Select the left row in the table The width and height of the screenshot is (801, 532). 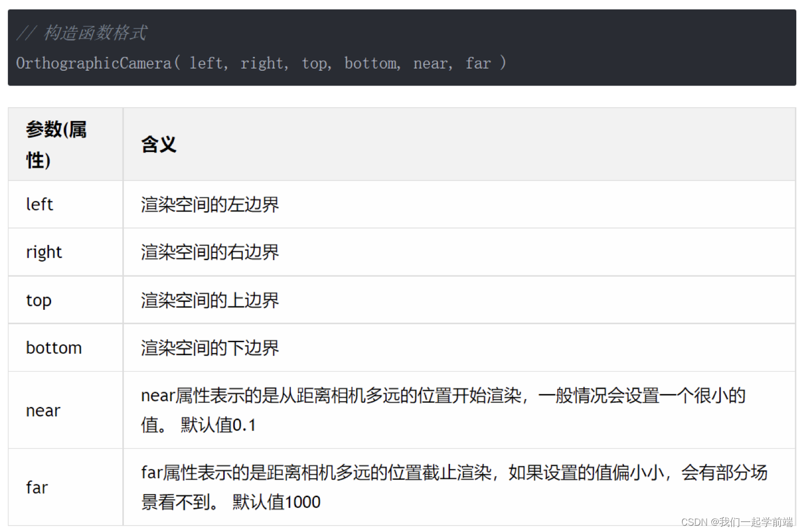(40, 204)
